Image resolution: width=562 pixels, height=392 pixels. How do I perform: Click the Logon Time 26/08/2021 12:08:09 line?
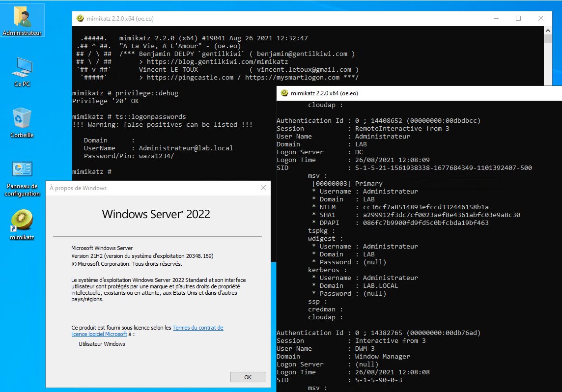353,160
